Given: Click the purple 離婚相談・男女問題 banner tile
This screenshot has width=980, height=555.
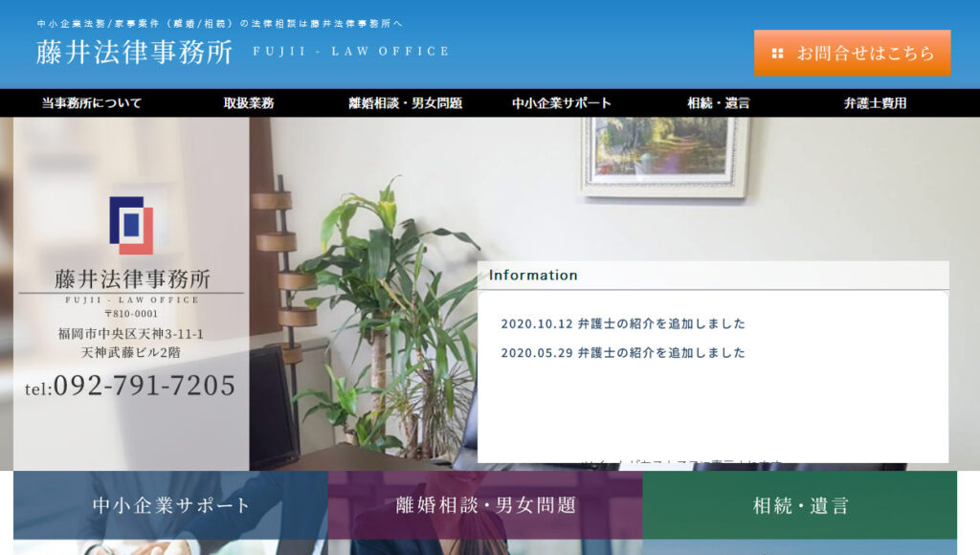Looking at the screenshot, I should 485,505.
